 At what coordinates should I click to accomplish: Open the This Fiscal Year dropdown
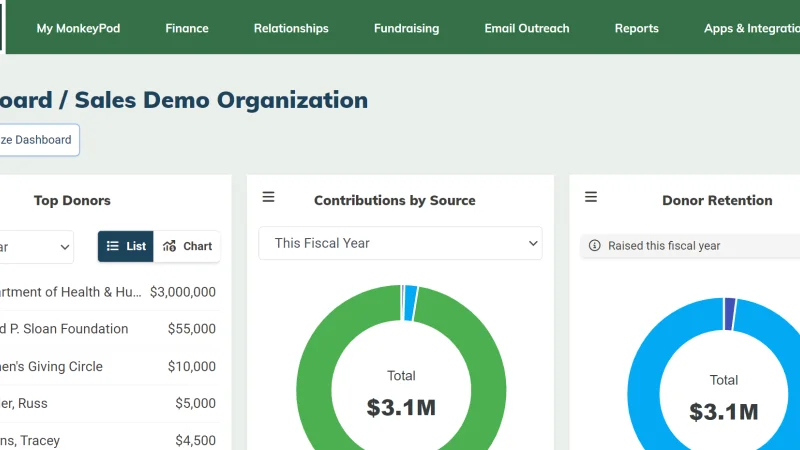click(x=401, y=243)
